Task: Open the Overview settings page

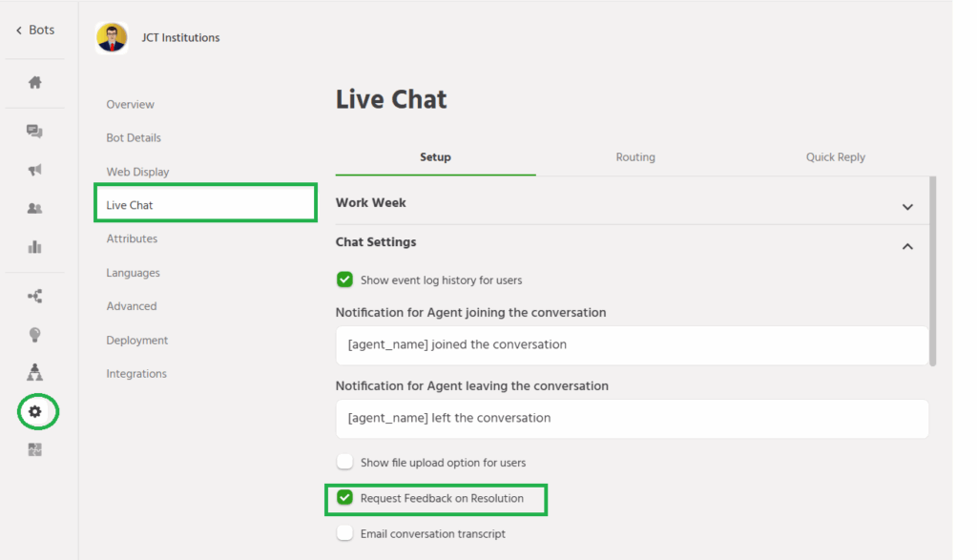Action: point(130,104)
